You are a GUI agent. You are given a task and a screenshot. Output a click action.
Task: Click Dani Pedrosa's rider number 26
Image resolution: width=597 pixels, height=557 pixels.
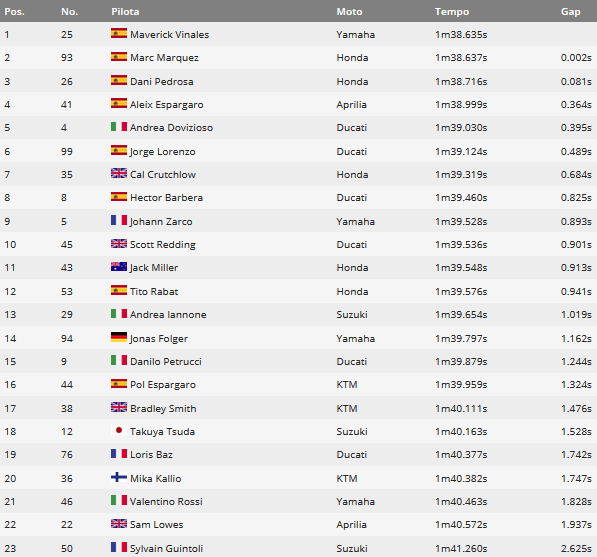pos(67,81)
